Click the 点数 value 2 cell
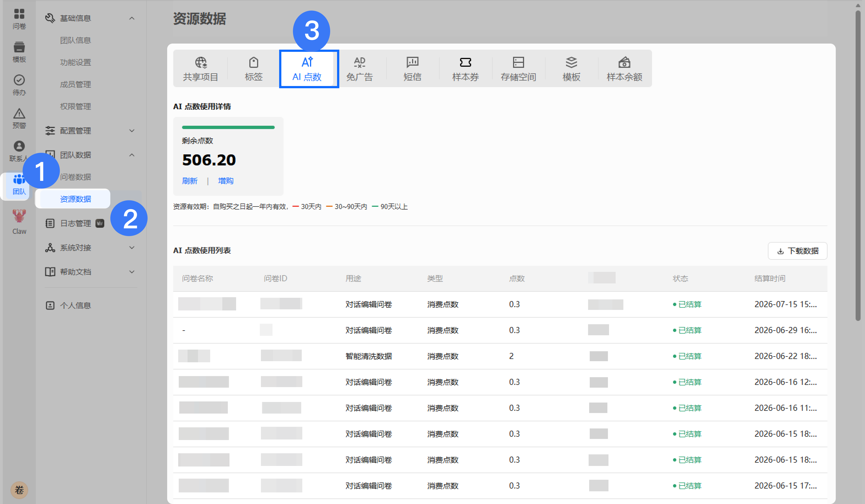The width and height of the screenshot is (865, 504). pos(511,356)
